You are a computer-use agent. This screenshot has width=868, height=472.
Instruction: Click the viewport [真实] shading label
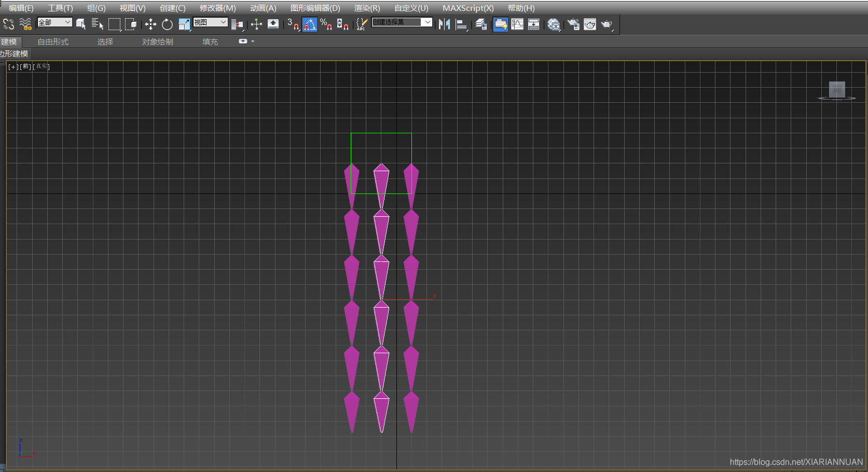coord(42,66)
